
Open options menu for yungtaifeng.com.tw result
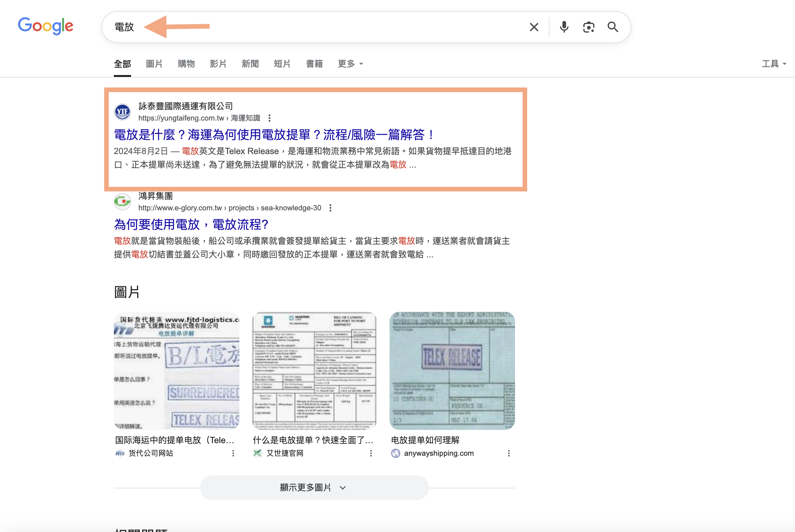tap(270, 118)
